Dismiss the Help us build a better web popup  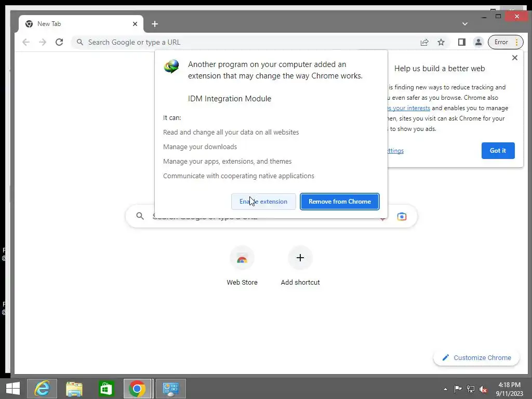[515, 58]
